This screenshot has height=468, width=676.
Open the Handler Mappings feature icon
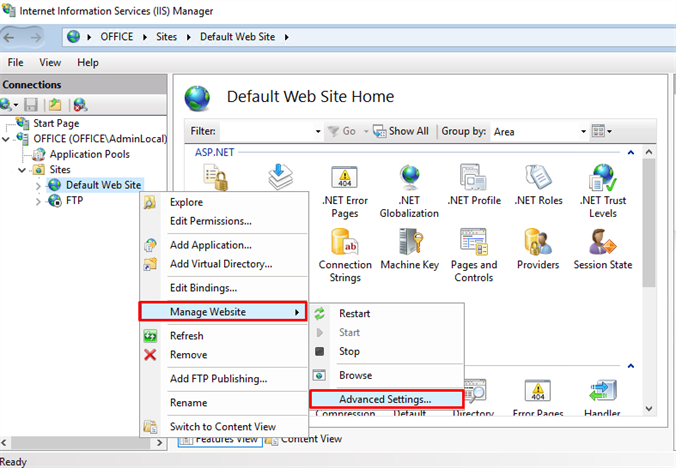click(603, 390)
